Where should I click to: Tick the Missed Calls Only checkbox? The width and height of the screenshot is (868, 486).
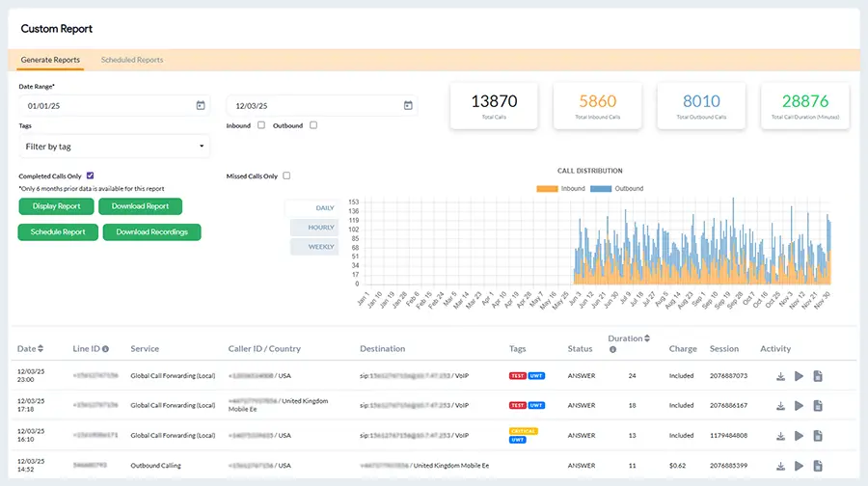(x=286, y=175)
